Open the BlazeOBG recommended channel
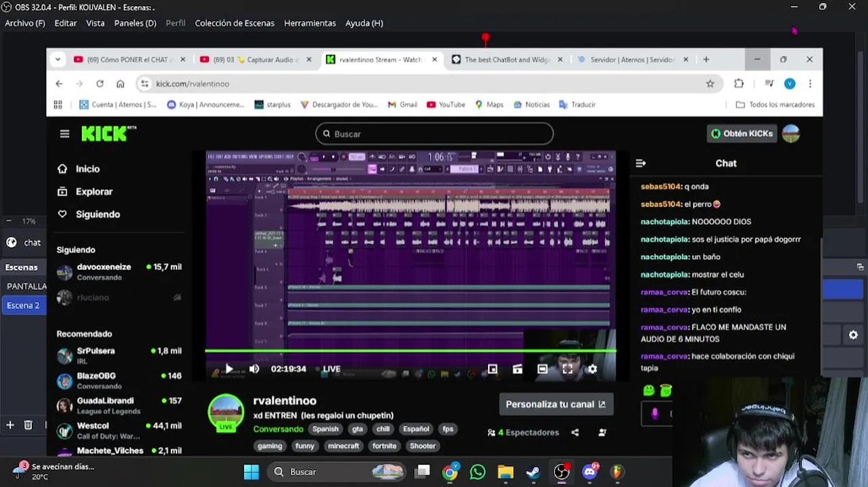 (119, 381)
